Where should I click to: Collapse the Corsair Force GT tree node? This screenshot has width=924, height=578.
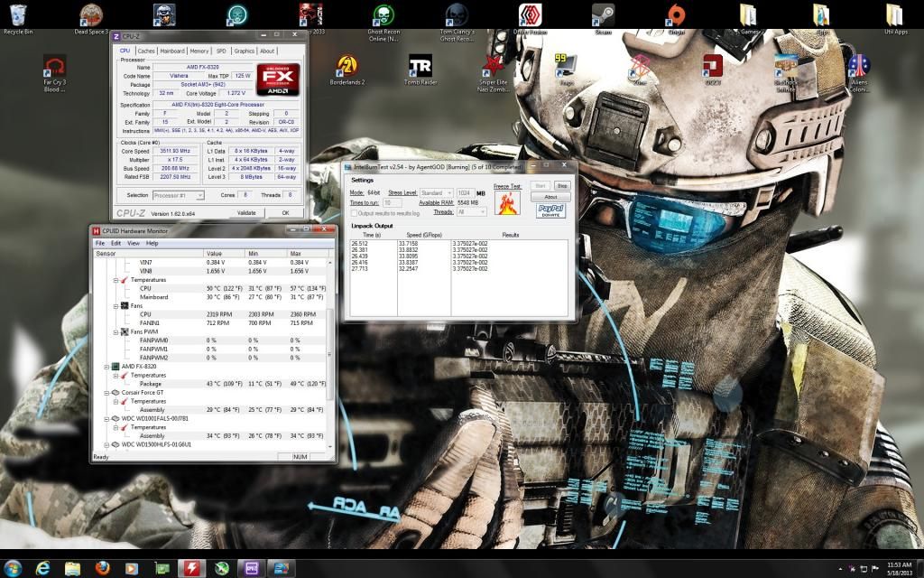click(106, 392)
